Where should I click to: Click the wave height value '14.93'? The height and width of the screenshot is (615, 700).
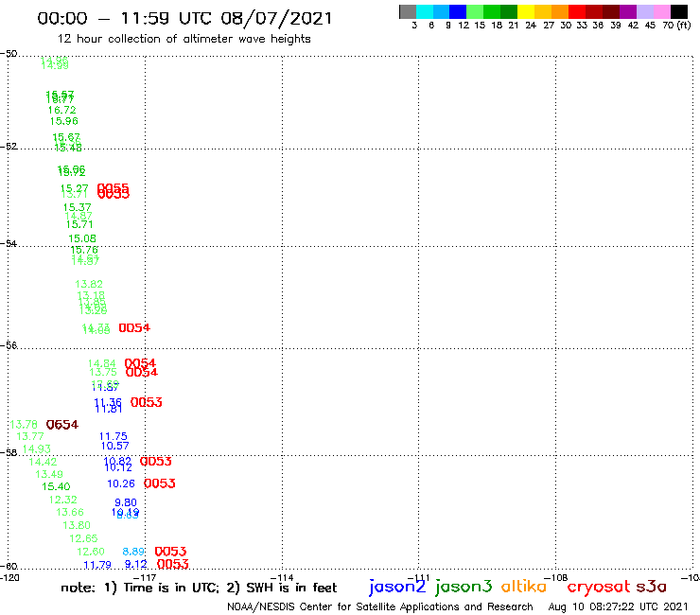[37, 448]
